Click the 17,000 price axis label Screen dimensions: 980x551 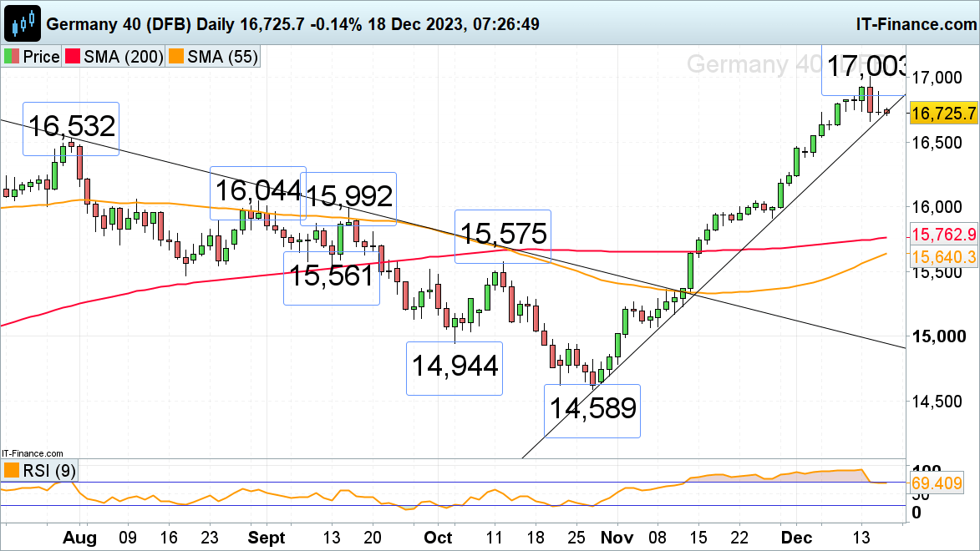937,78
